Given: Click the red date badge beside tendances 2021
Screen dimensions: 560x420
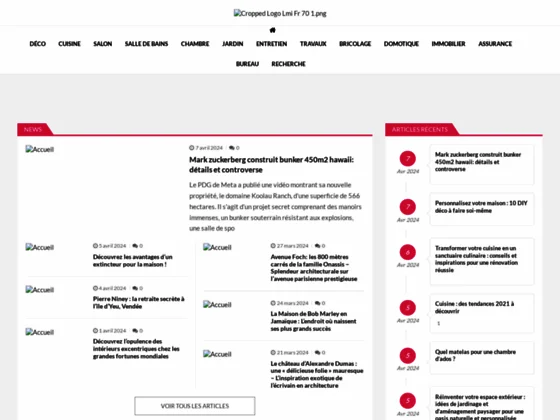Looking at the screenshot, I should click(408, 308).
